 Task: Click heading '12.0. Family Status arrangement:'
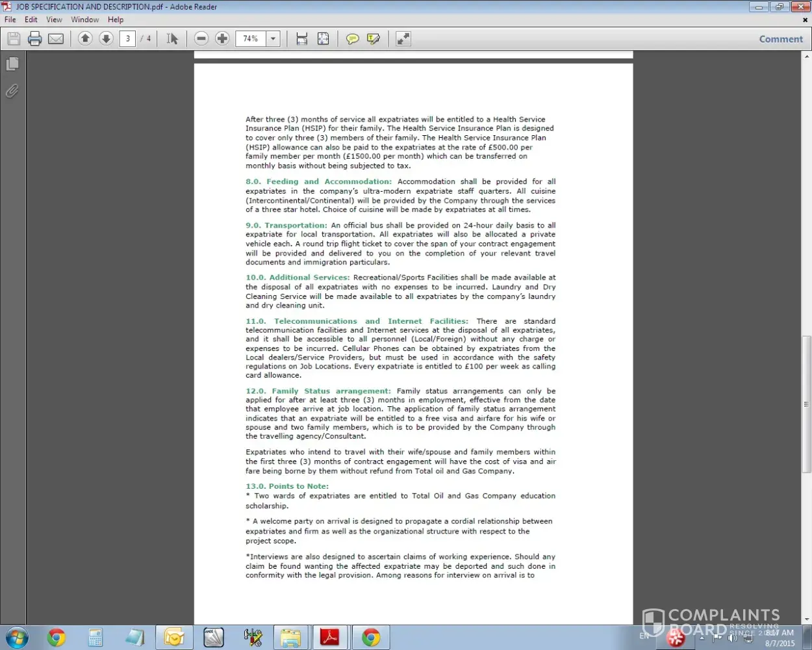[x=318, y=391]
